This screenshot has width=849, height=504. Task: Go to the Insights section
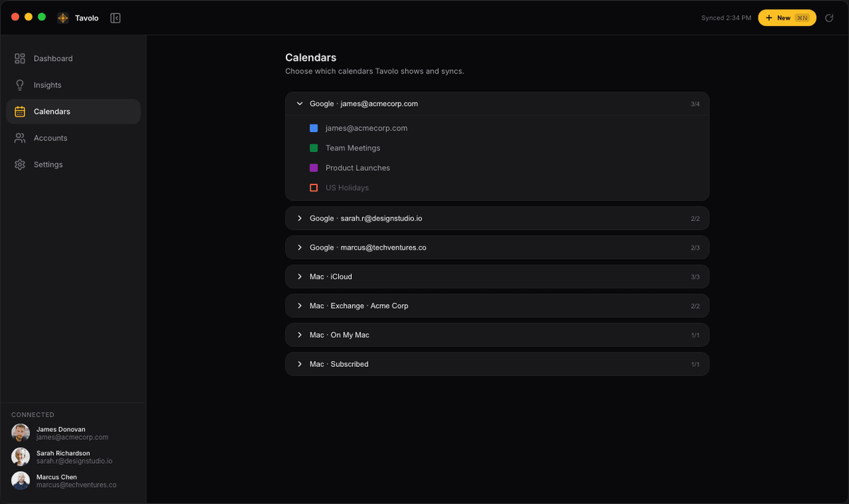pyautogui.click(x=47, y=85)
